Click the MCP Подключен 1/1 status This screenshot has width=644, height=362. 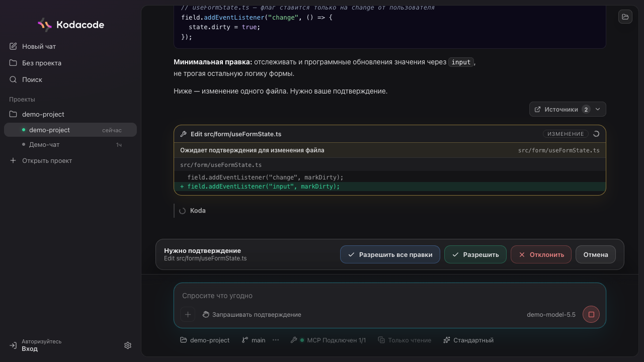[328, 340]
